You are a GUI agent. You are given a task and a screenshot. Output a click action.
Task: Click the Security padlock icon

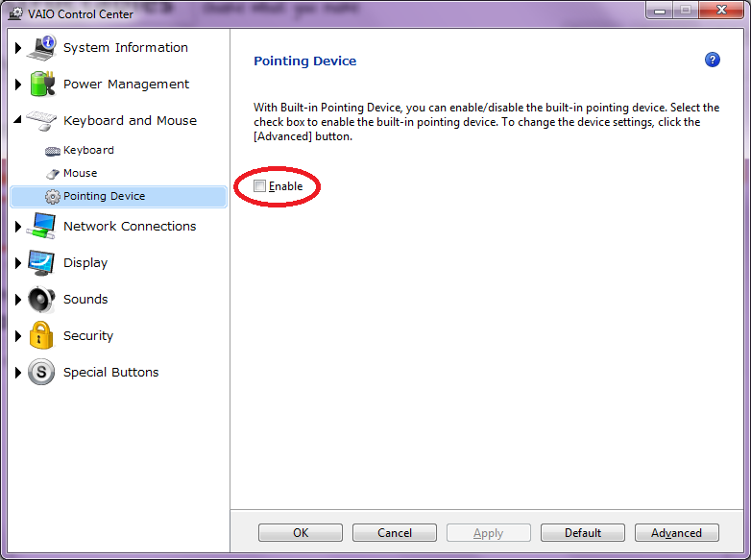click(42, 336)
